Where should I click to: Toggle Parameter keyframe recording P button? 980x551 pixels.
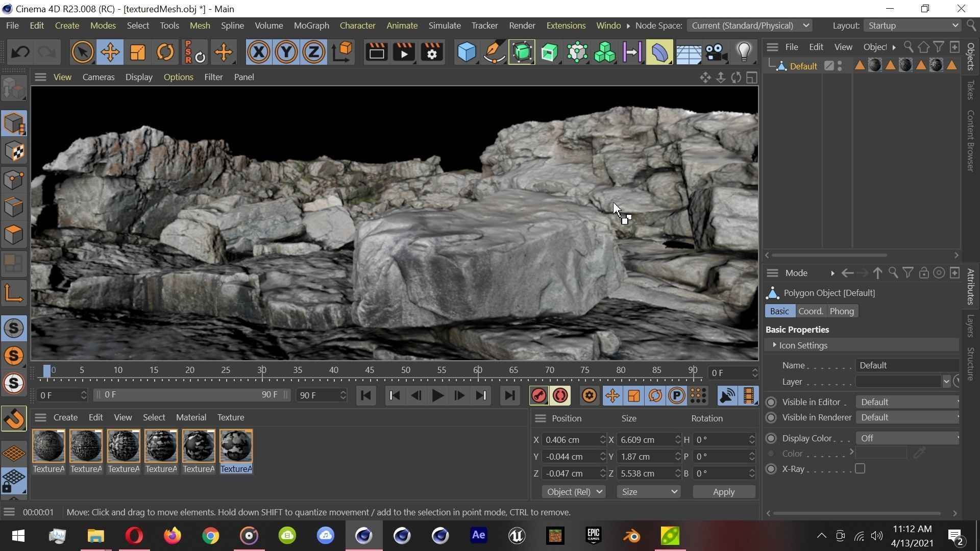pyautogui.click(x=676, y=395)
